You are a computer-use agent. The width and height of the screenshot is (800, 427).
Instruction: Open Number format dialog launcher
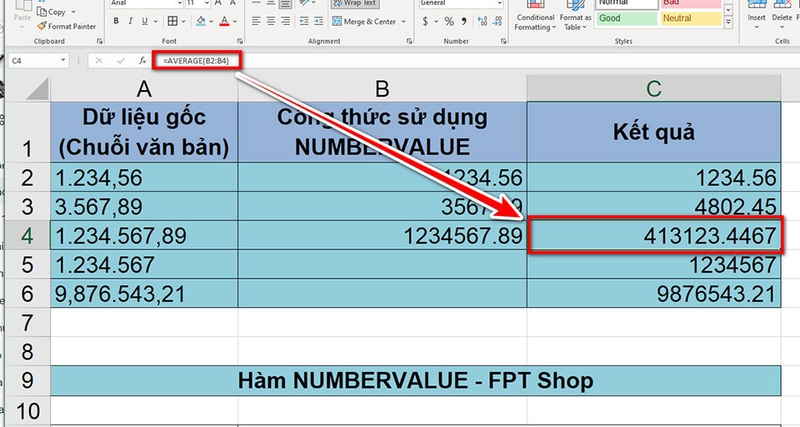[x=504, y=41]
